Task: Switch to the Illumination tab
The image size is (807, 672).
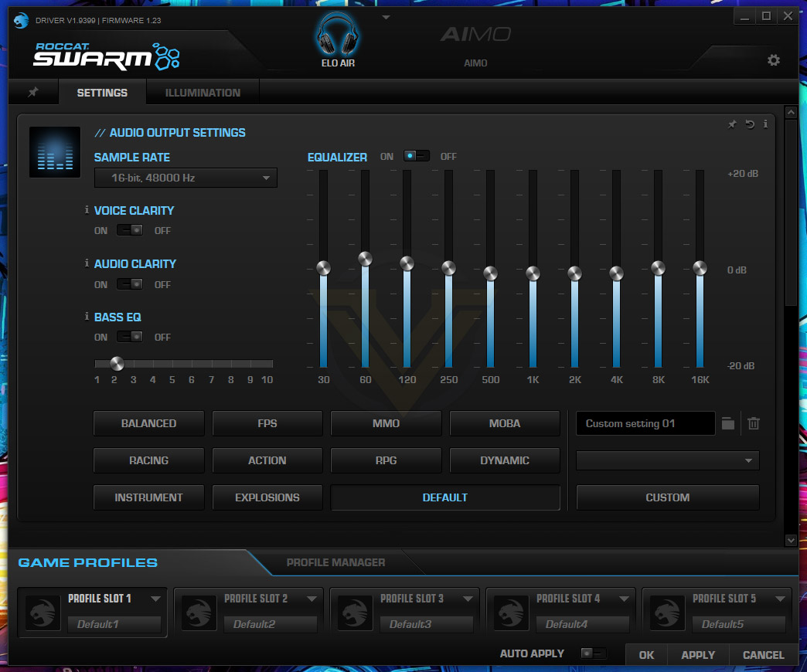Action: click(x=203, y=93)
